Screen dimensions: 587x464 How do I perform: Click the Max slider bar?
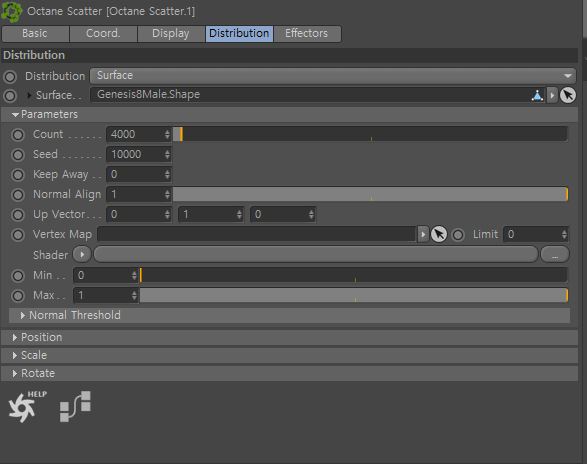(354, 295)
